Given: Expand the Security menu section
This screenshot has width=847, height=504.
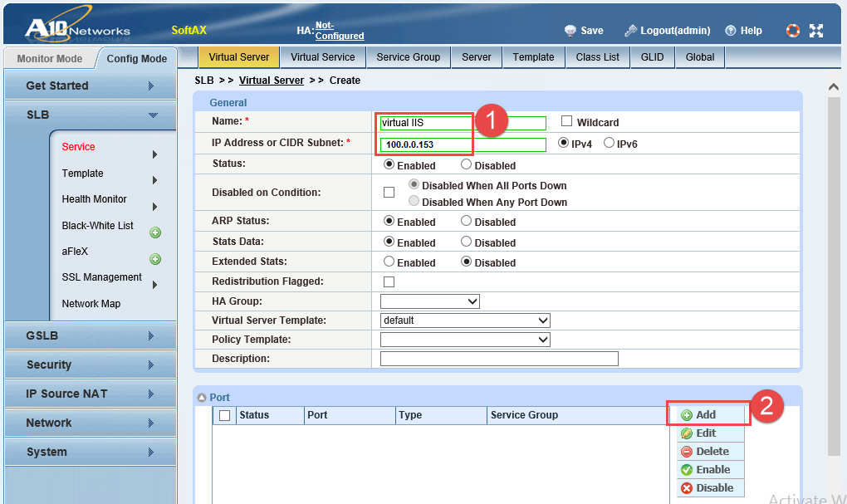Looking at the screenshot, I should click(91, 365).
